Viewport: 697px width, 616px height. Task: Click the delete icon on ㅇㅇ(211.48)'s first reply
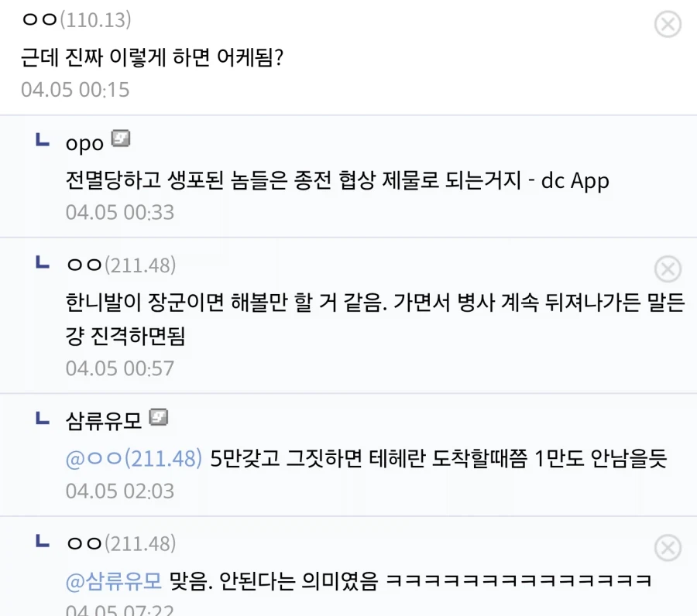click(x=668, y=269)
